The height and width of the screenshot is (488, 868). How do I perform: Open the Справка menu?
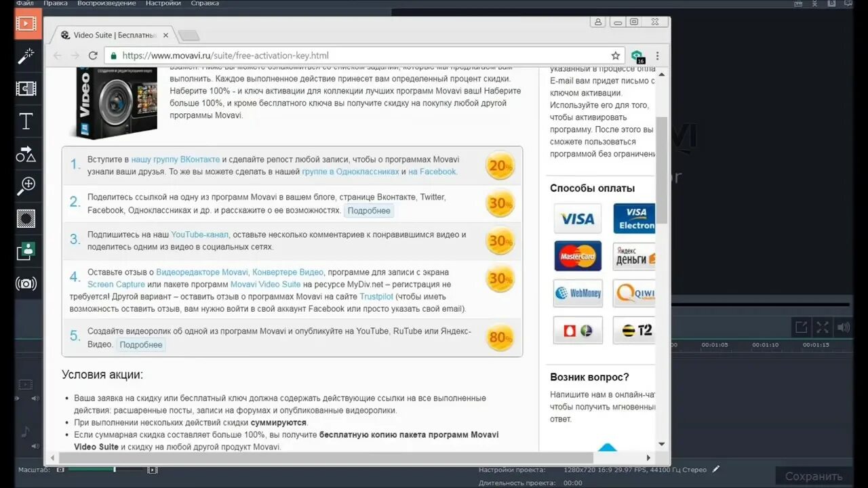tap(205, 3)
